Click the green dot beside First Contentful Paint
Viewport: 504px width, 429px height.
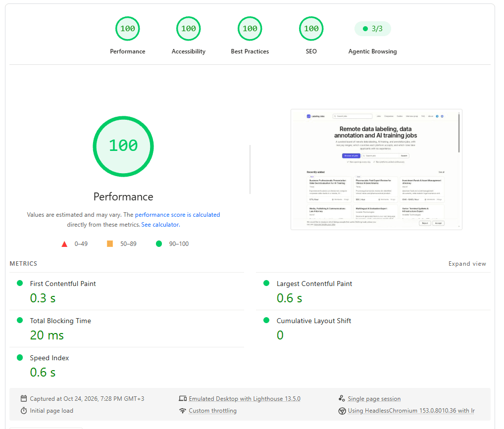tap(20, 283)
